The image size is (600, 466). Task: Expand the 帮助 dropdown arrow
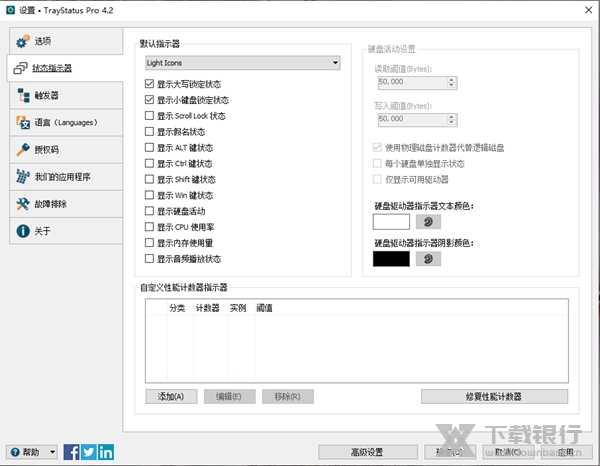click(x=52, y=452)
